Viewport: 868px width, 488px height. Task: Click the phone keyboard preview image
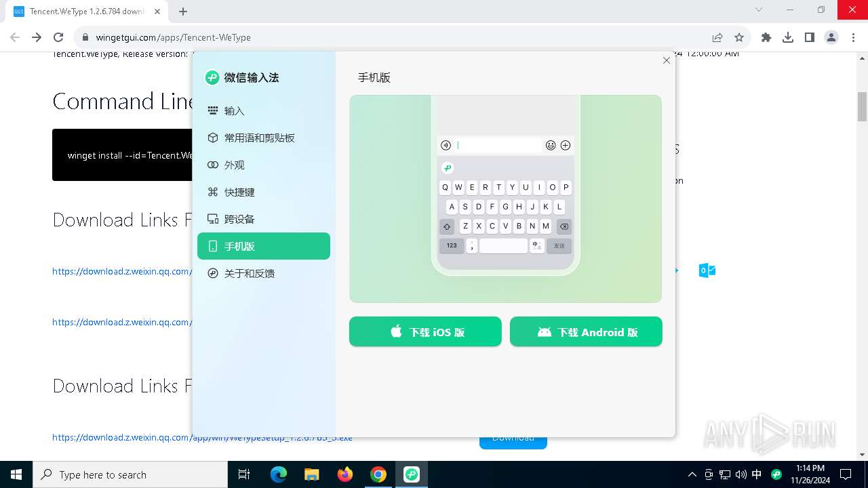(x=505, y=199)
